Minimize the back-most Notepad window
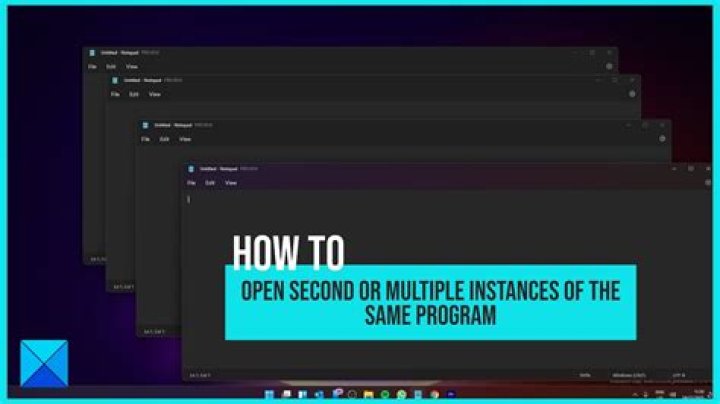This screenshot has height=404, width=720. point(574,53)
